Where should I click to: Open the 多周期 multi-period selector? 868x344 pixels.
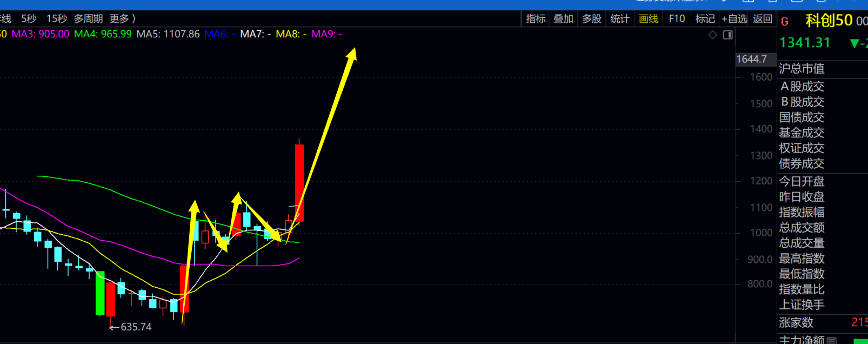coord(88,19)
